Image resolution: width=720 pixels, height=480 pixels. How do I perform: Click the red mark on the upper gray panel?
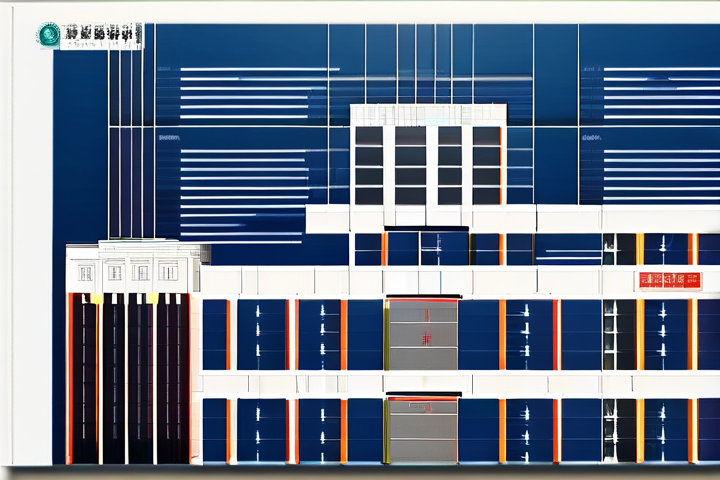point(427,339)
